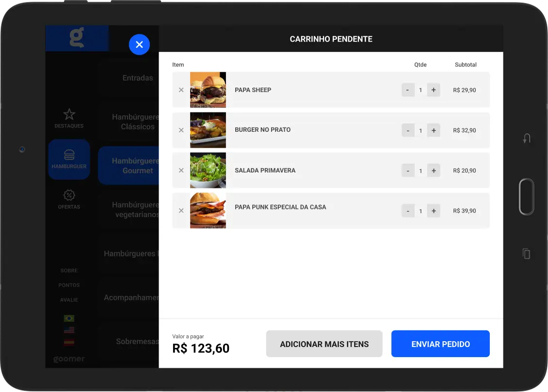Increase Salada Primavera quantity by one
Viewport: 548px width, 392px height.
(434, 171)
